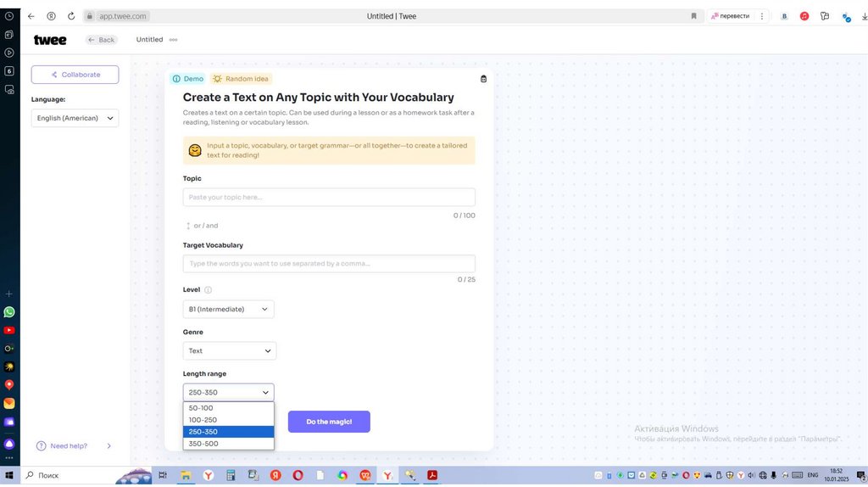
Task: Choose the 350-500 length option
Action: [x=228, y=444]
